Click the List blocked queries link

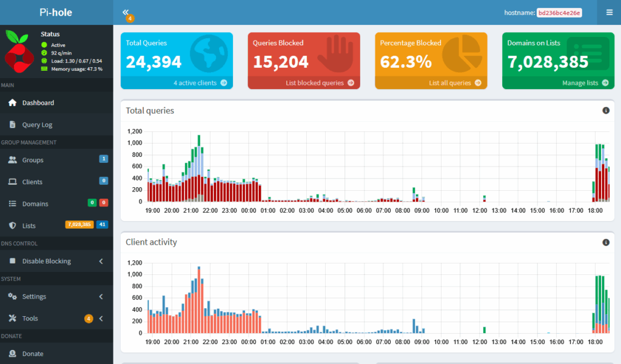314,83
